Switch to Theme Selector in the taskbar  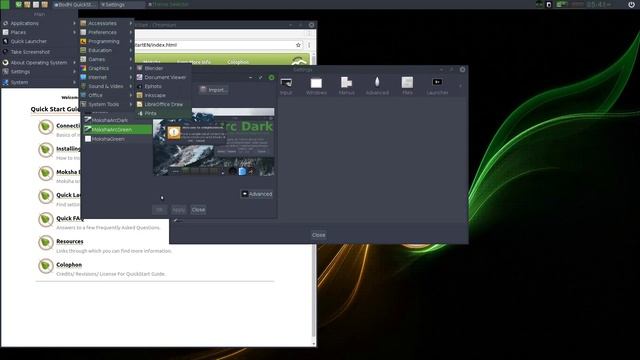(x=168, y=4)
